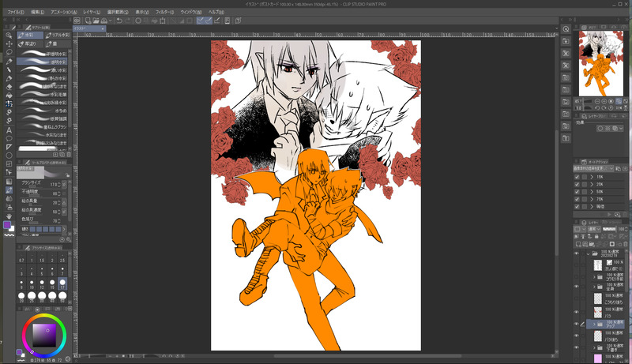
Task: Open the 編集 (Edit) menu
Action: tap(37, 12)
